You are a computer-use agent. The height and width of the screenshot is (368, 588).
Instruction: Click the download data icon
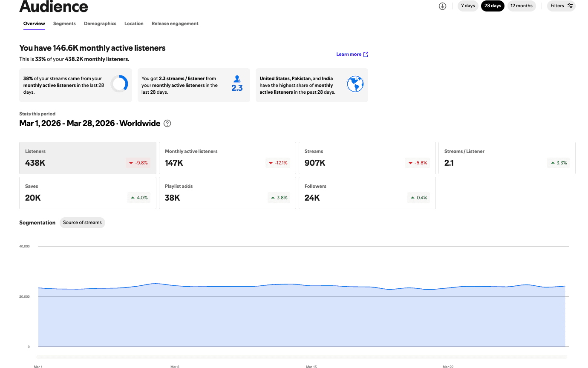click(x=442, y=6)
